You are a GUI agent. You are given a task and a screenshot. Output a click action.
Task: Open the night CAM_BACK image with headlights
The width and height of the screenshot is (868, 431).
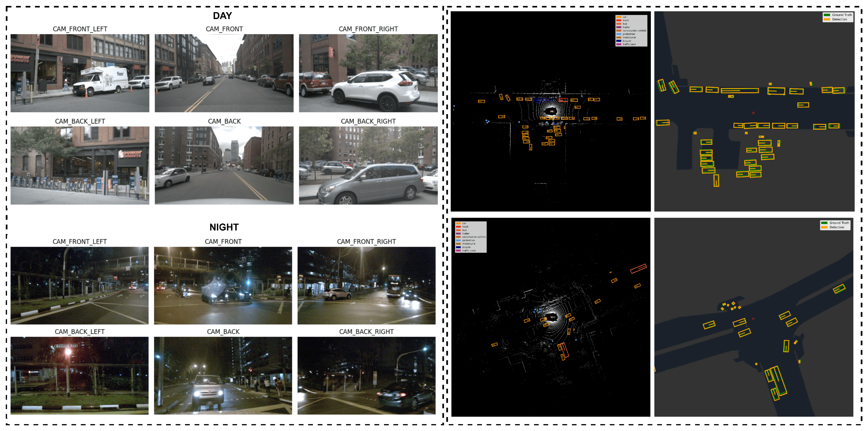pyautogui.click(x=223, y=375)
